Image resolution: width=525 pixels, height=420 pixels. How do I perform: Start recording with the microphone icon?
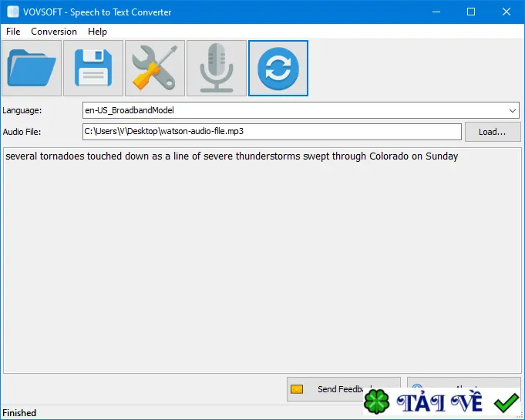(x=217, y=69)
